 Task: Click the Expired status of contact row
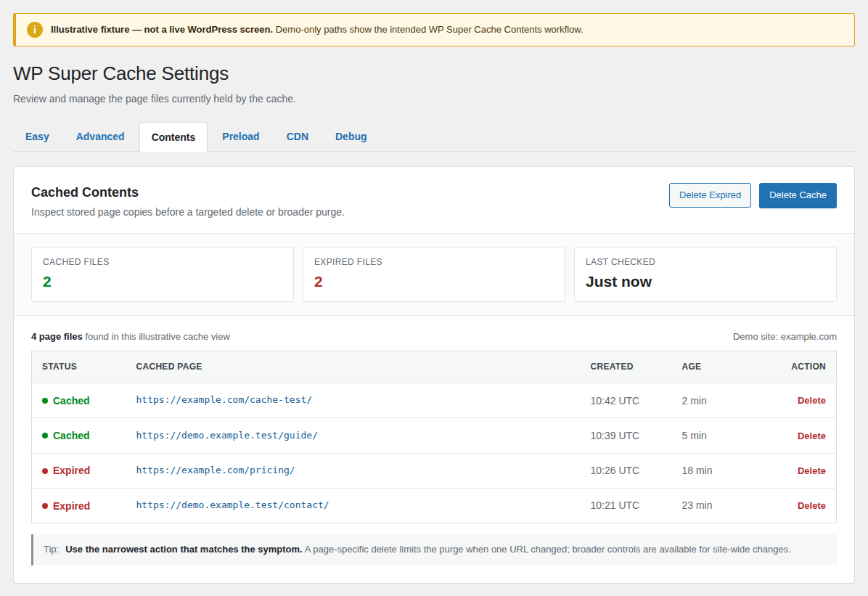[x=67, y=506]
